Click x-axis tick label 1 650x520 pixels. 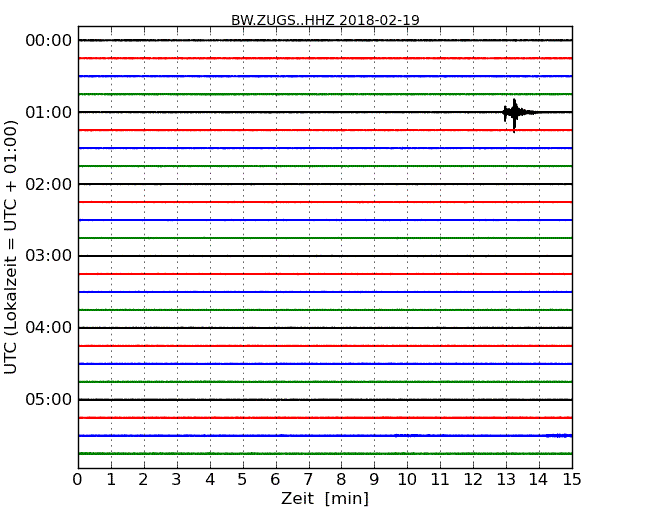pos(111,479)
